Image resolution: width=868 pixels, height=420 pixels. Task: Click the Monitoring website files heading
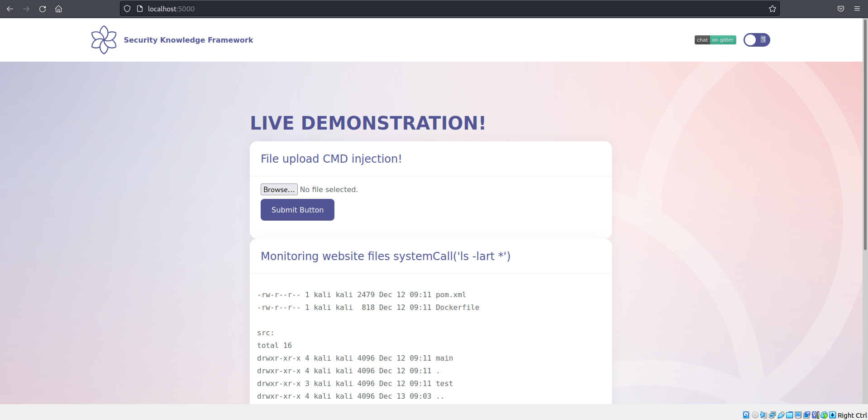click(x=386, y=256)
